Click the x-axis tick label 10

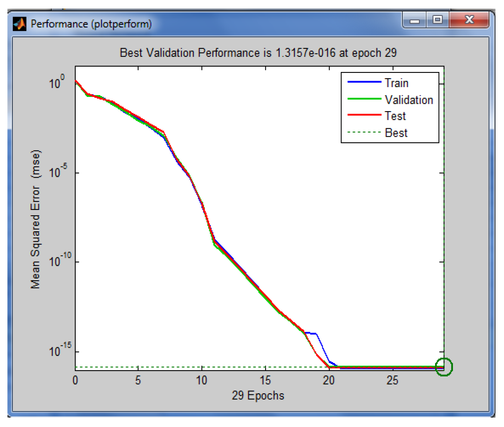[x=202, y=380]
